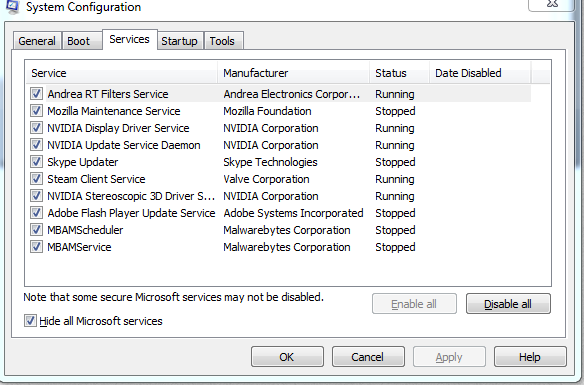The image size is (584, 385).
Task: Uncheck Adobe Flash Player Update Service
Action: click(x=36, y=213)
